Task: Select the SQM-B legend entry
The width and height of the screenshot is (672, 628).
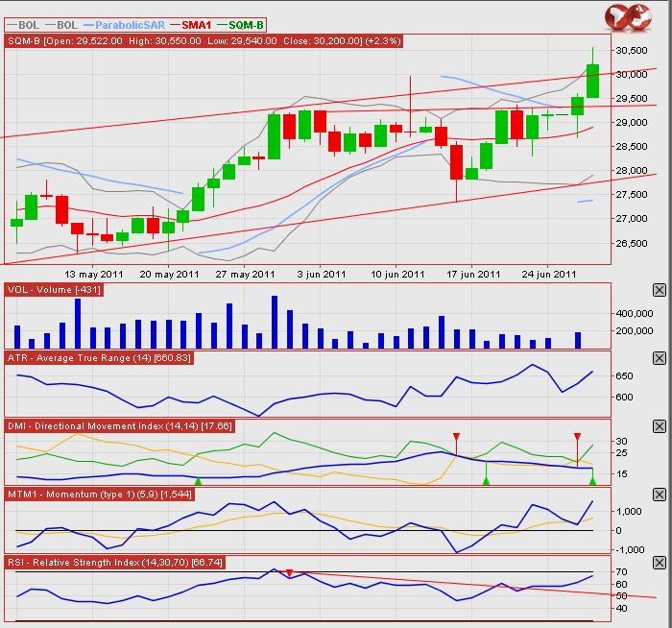Action: point(240,25)
